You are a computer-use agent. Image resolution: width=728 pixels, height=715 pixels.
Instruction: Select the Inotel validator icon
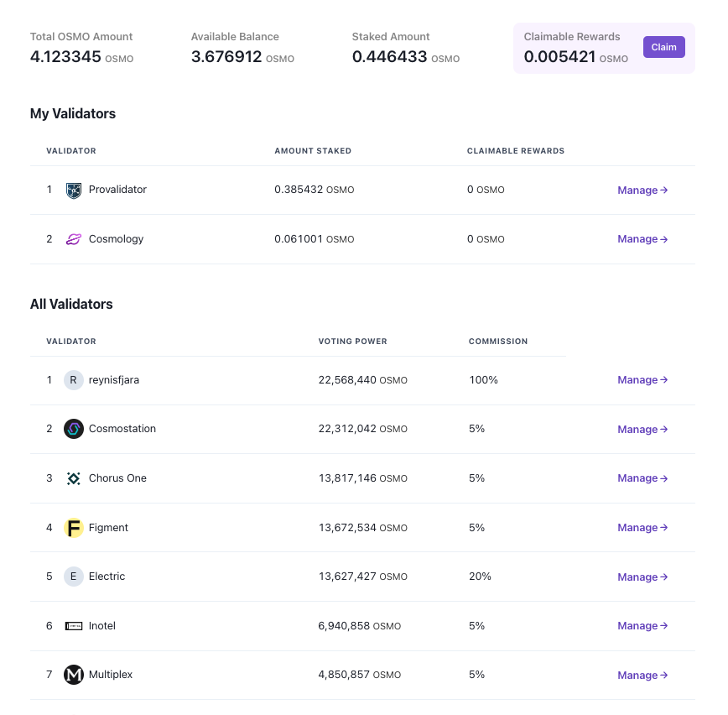tap(74, 625)
